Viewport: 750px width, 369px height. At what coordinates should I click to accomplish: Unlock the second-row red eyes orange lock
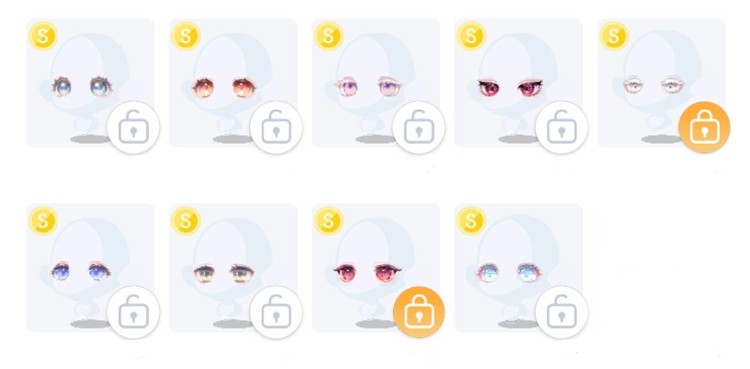pos(419,312)
